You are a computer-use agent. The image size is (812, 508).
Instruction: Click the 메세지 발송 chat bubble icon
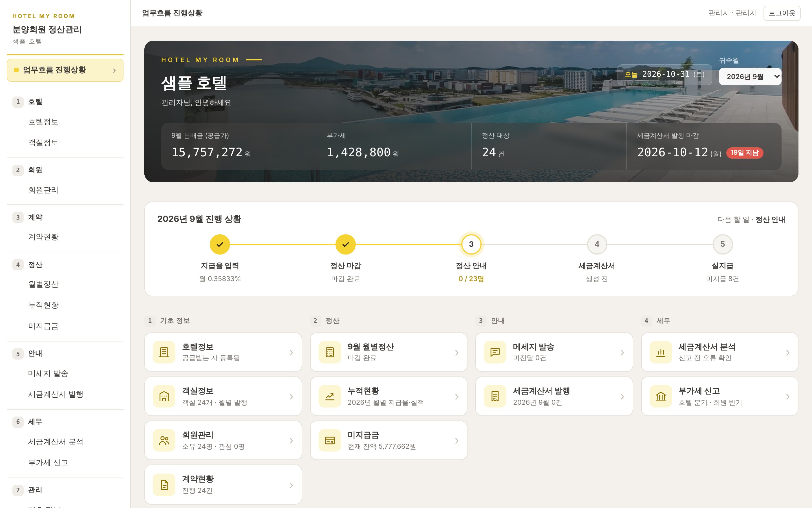(495, 352)
